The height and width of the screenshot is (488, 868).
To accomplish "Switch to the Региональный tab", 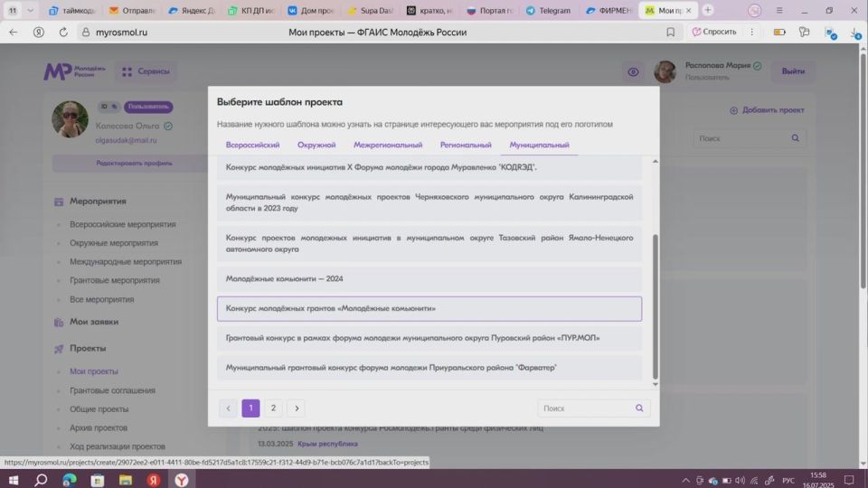I will (x=466, y=145).
